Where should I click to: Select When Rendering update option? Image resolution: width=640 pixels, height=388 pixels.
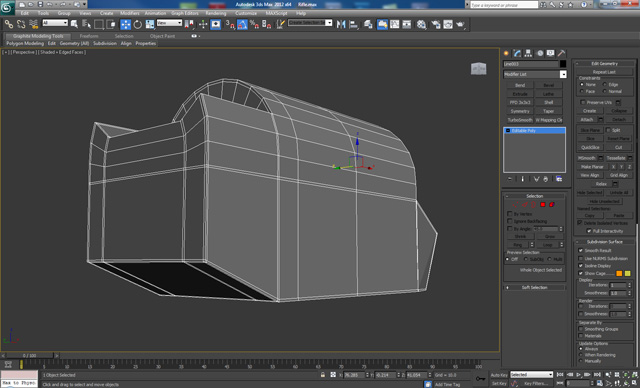pos(580,355)
